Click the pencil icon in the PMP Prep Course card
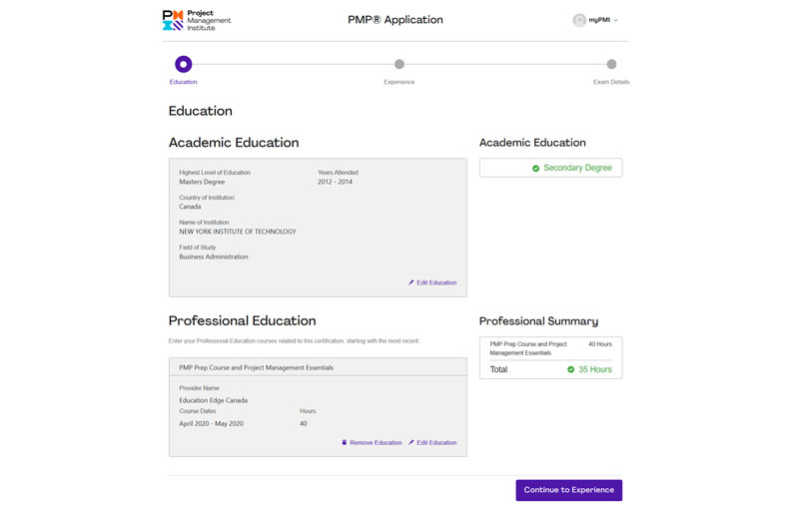 pyautogui.click(x=411, y=442)
